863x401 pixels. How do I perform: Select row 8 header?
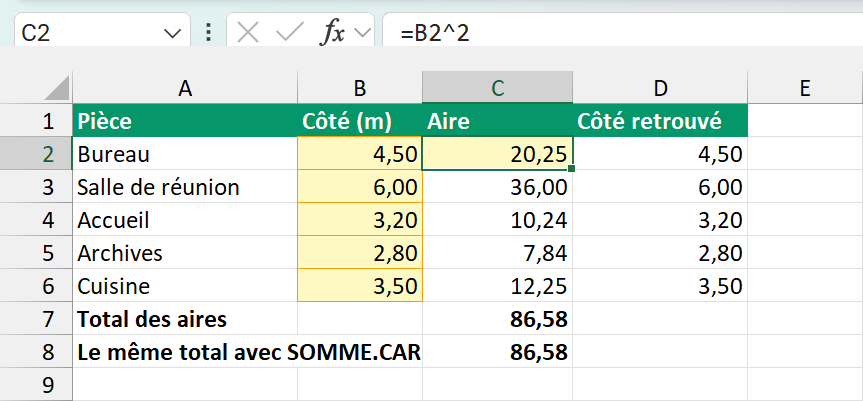coord(36,351)
